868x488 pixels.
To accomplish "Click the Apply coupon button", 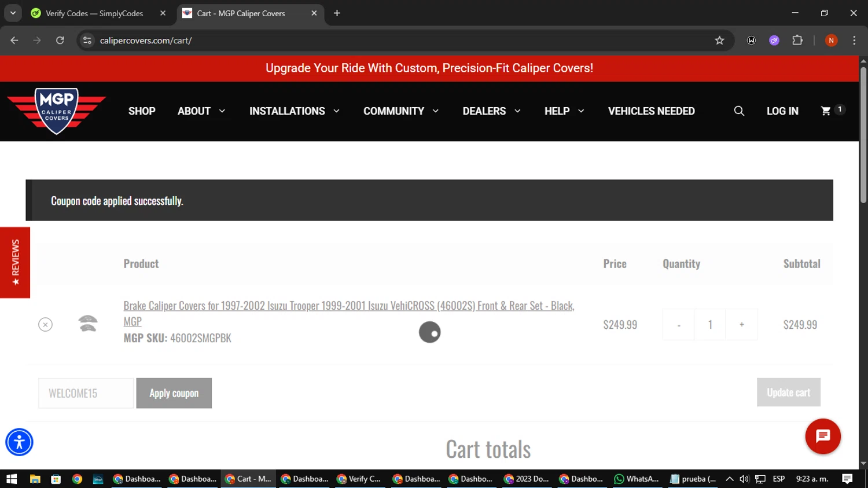I will [x=174, y=393].
